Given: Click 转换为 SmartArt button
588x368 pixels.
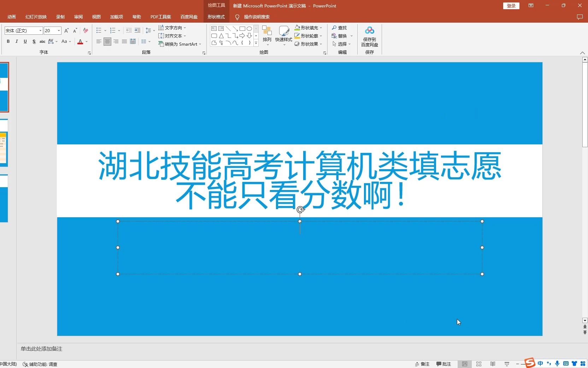Looking at the screenshot, I should (x=180, y=44).
